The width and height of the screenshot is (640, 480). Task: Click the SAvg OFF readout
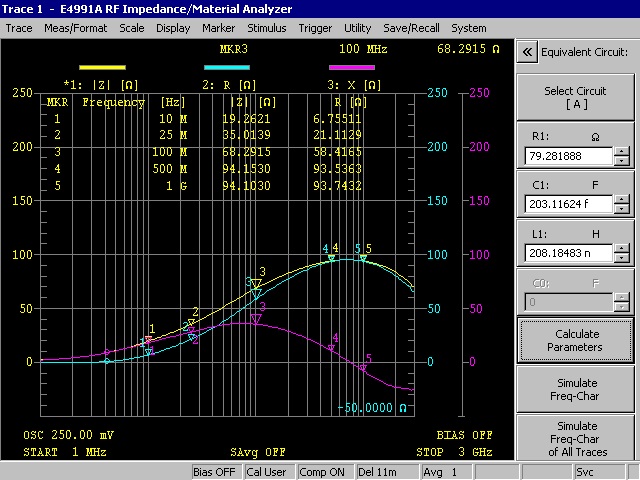[x=258, y=452]
